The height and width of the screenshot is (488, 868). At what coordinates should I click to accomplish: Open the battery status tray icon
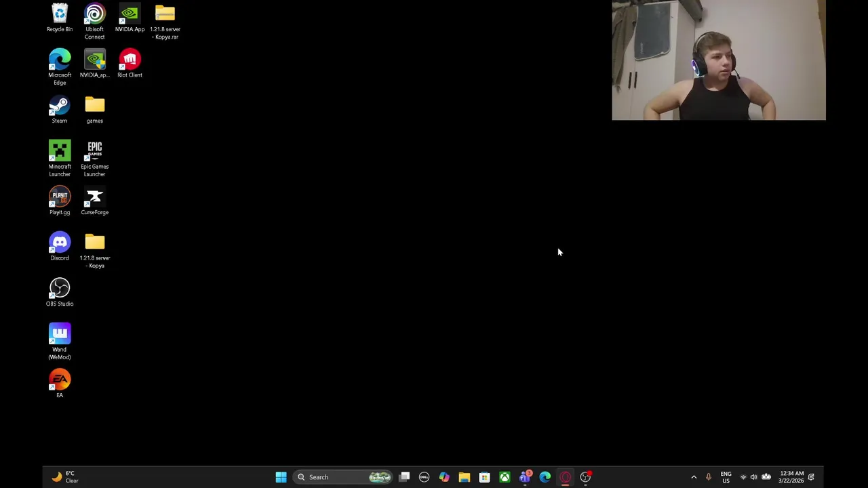[x=766, y=477]
